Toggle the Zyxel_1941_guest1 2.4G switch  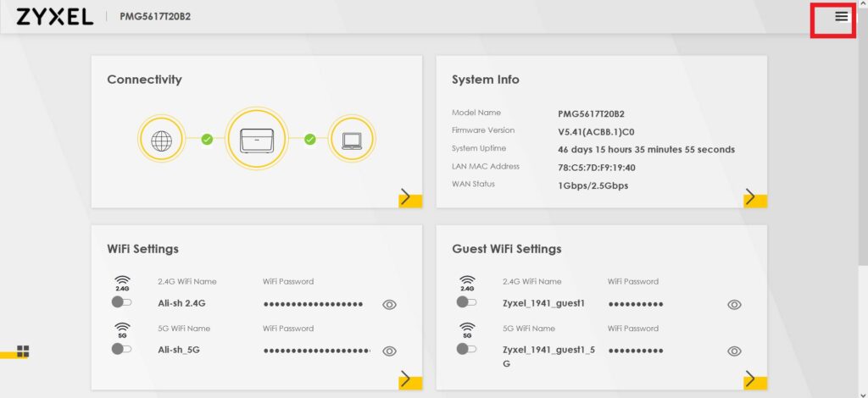coord(466,301)
